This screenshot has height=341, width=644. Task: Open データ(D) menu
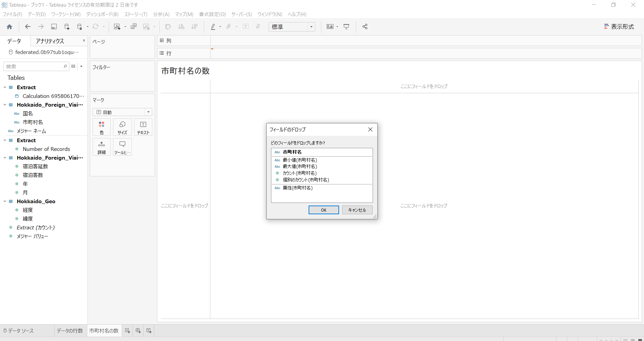click(x=37, y=14)
